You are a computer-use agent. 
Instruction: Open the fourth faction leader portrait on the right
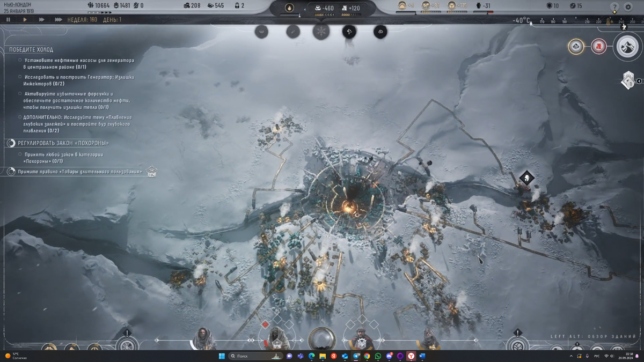tap(429, 338)
